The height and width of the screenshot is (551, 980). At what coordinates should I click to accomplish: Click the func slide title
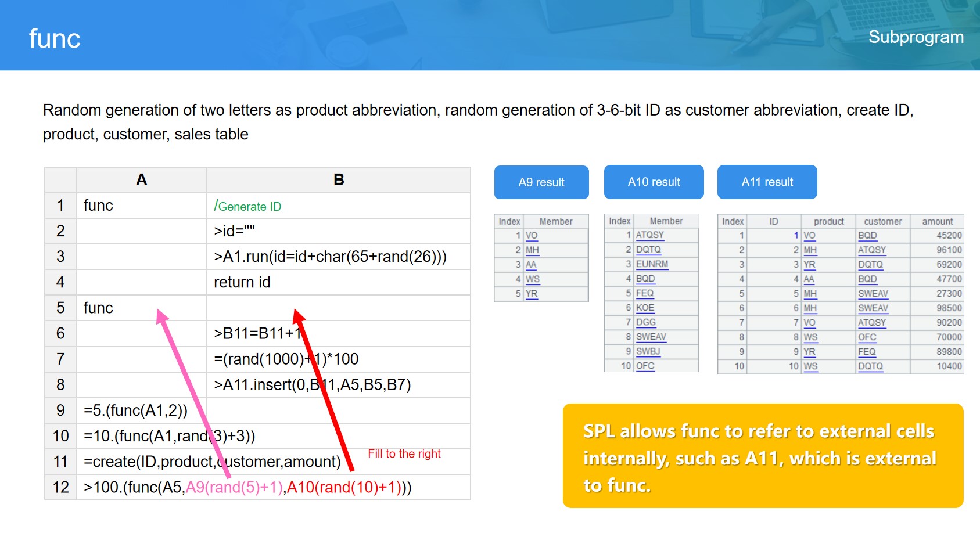55,39
